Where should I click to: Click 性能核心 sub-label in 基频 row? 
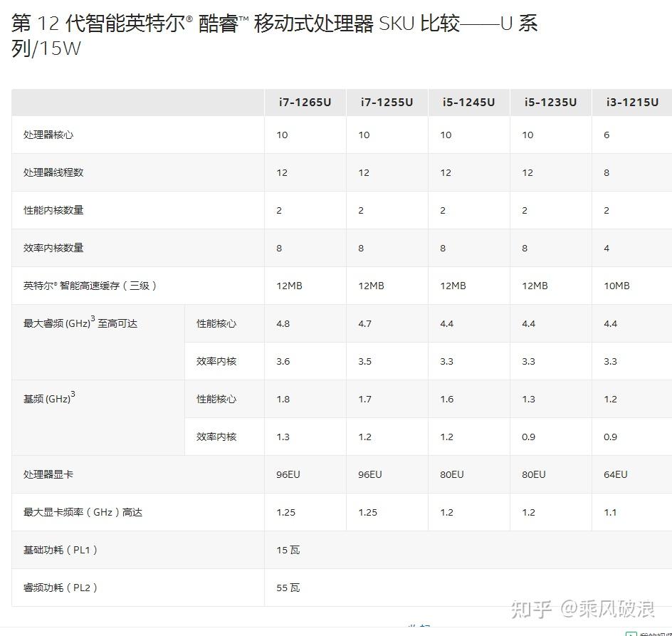[216, 399]
